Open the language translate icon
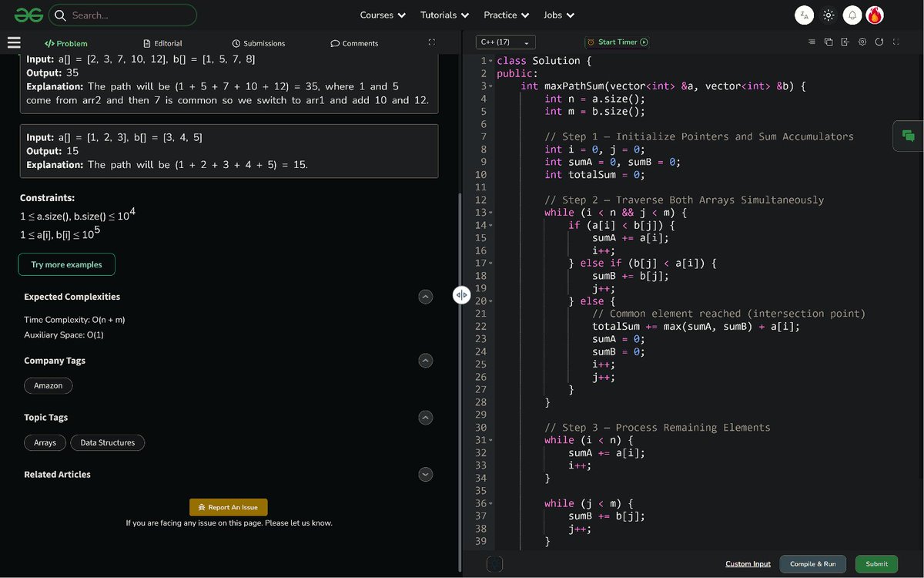This screenshot has width=924, height=578. (x=805, y=15)
